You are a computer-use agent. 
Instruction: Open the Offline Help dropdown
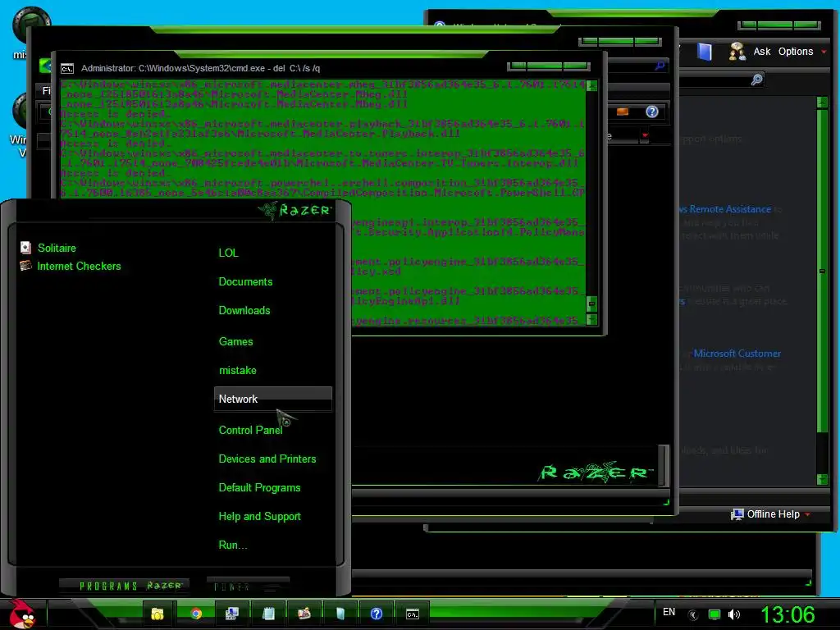(771, 514)
